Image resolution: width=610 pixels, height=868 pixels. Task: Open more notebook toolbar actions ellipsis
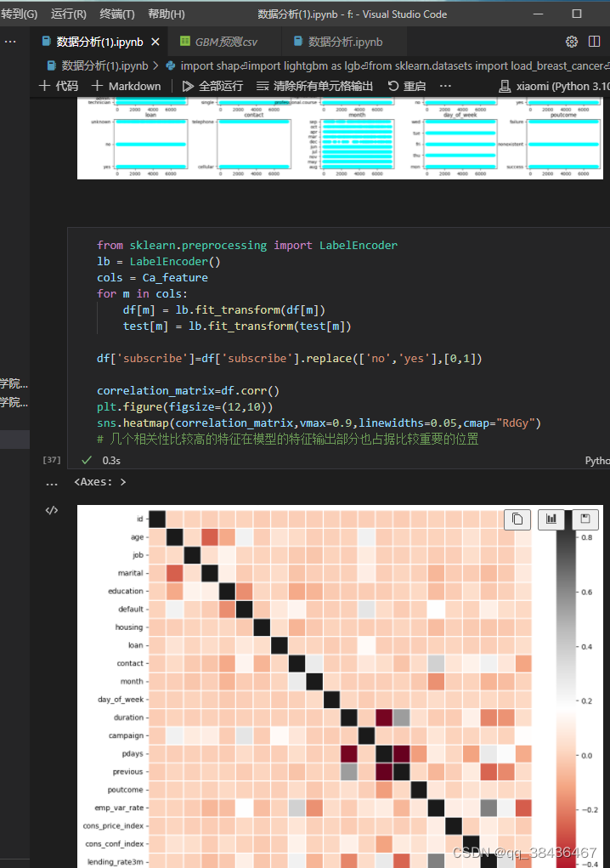[445, 86]
